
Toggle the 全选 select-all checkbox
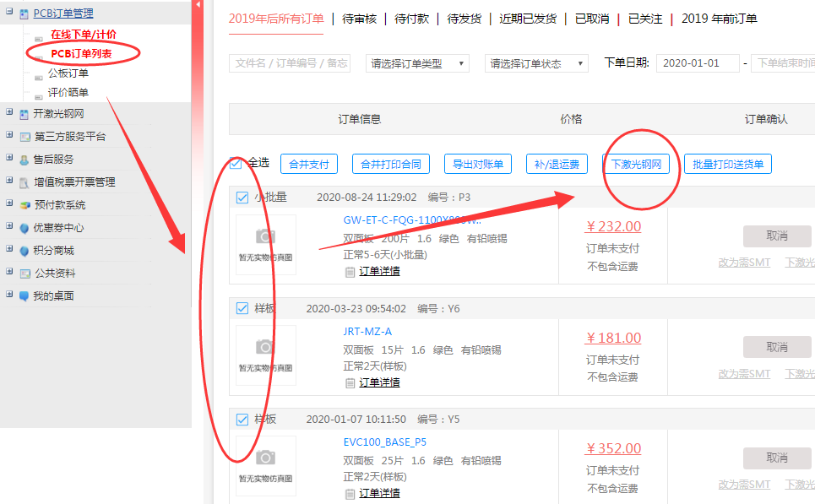pos(236,163)
